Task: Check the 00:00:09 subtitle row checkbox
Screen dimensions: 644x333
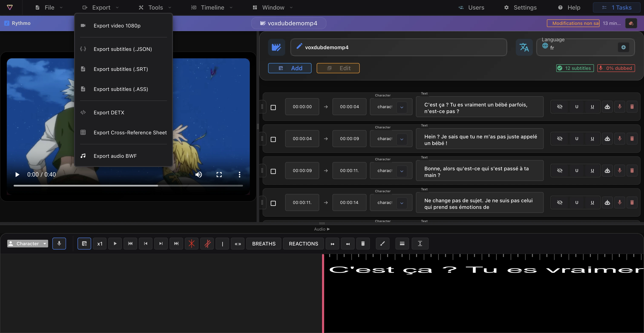Action: (x=273, y=171)
